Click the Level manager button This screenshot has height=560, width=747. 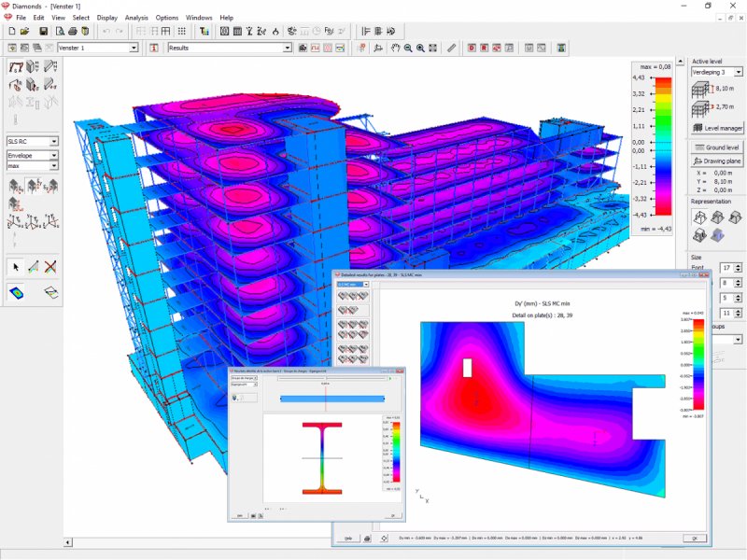[717, 128]
